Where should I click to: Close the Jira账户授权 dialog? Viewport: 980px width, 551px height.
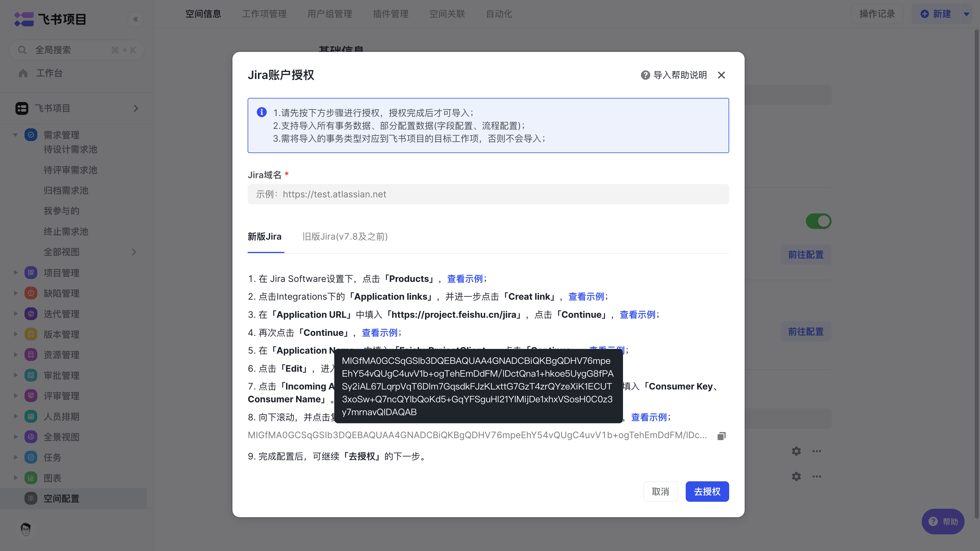point(721,75)
